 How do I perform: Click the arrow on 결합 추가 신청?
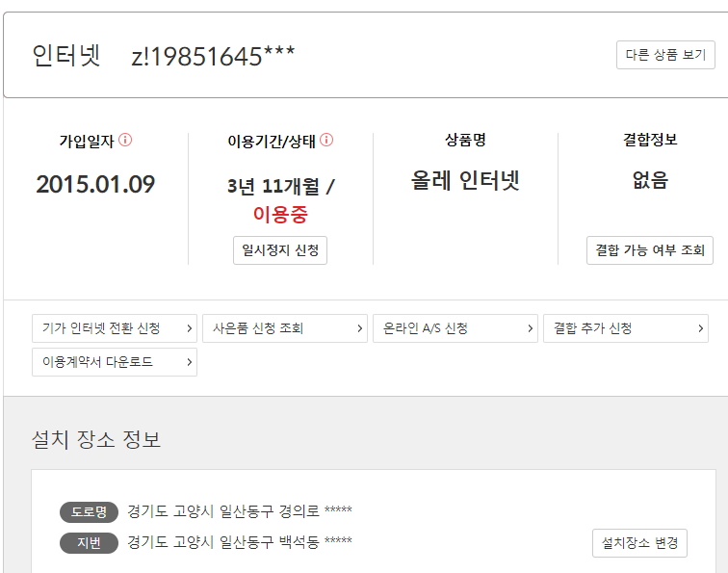(701, 328)
